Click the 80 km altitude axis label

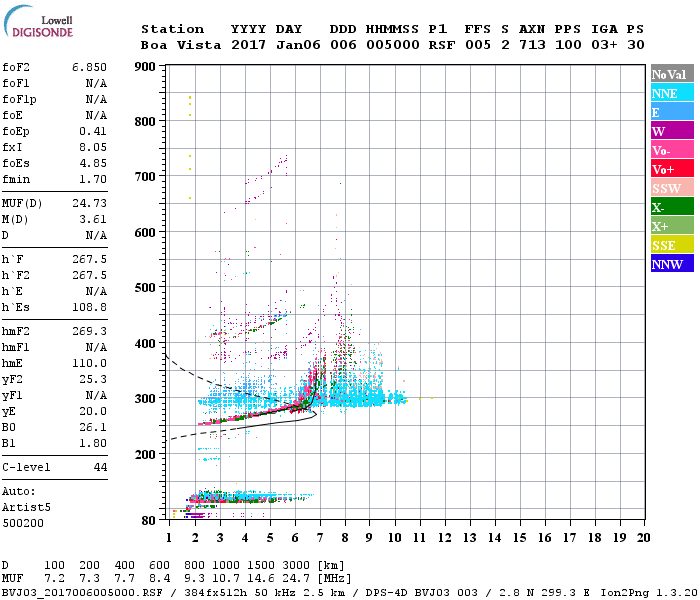point(149,520)
